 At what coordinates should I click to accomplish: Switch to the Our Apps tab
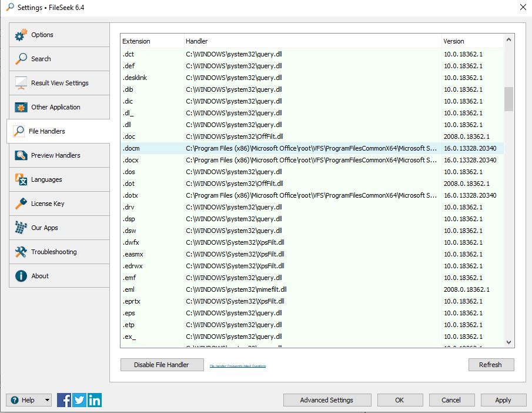(45, 228)
